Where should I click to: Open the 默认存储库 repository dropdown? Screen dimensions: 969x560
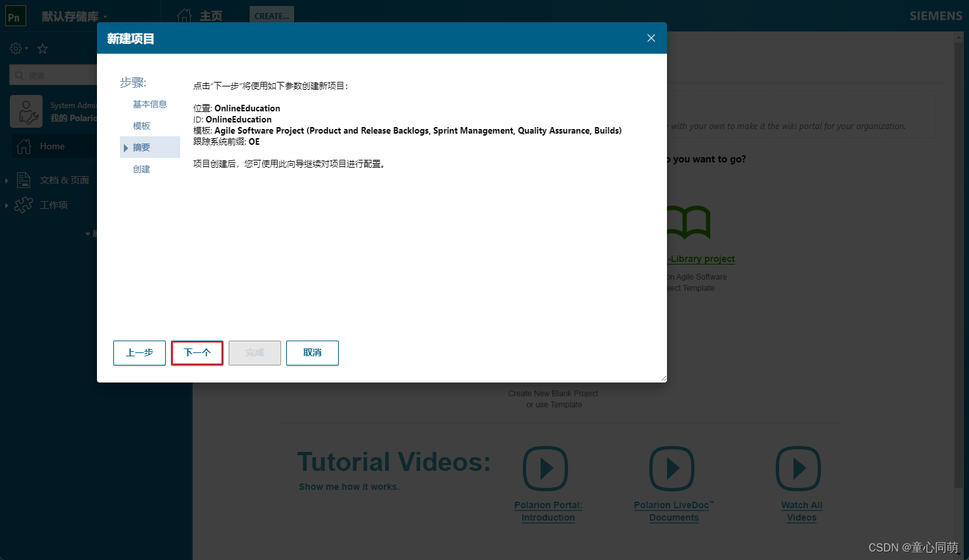click(x=74, y=16)
